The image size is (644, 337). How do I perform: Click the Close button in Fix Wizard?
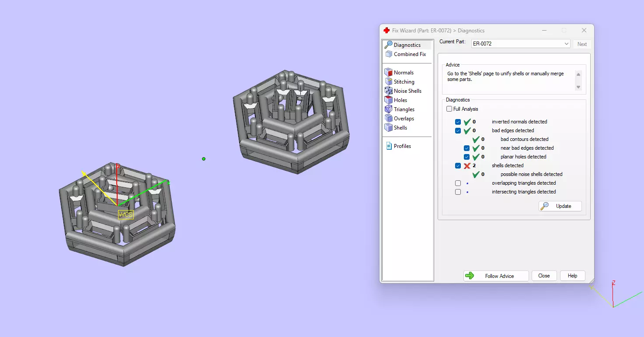(544, 276)
